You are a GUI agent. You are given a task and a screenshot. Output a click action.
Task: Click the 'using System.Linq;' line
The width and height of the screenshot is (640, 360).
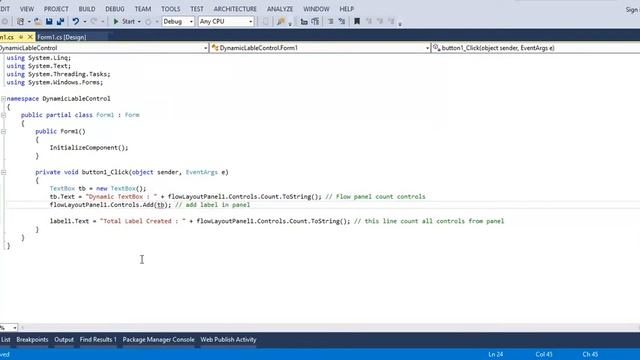(39, 58)
